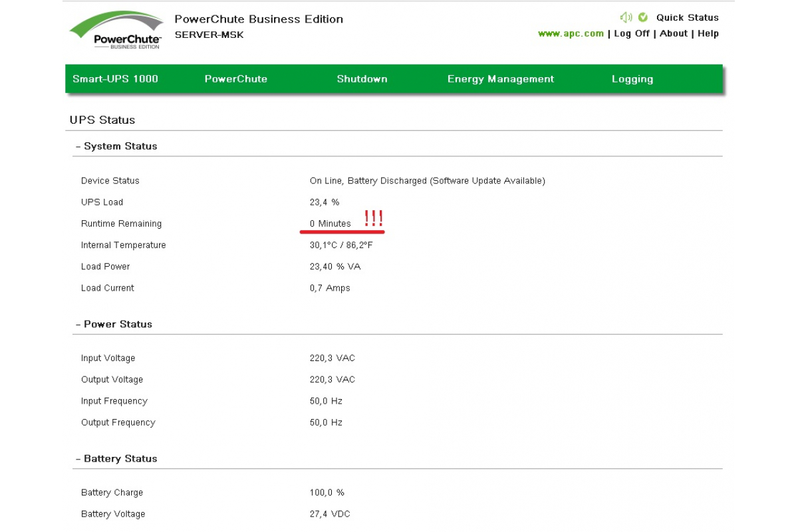Click the Device Status value text
Screen dimensions: 798x532
pyautogui.click(x=428, y=181)
